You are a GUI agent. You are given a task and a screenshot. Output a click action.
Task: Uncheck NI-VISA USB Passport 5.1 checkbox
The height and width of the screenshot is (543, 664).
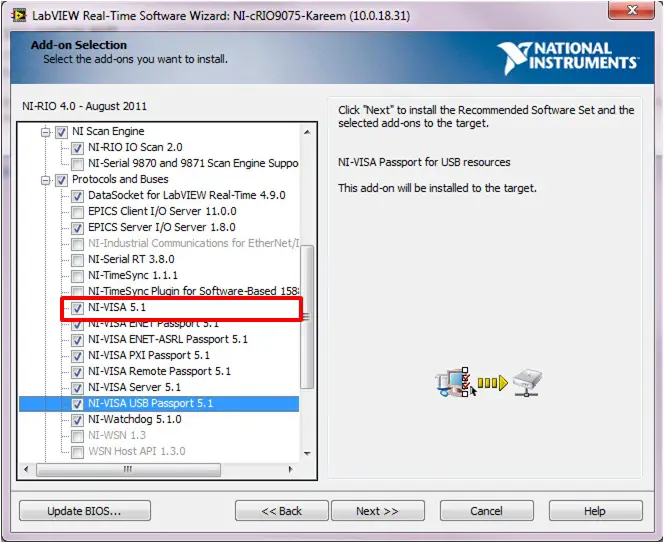[77, 404]
